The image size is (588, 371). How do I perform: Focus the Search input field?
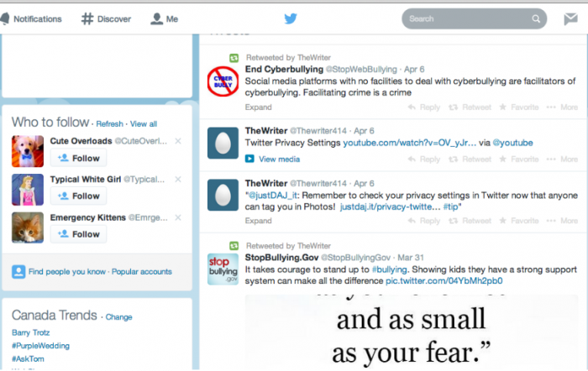(x=474, y=18)
